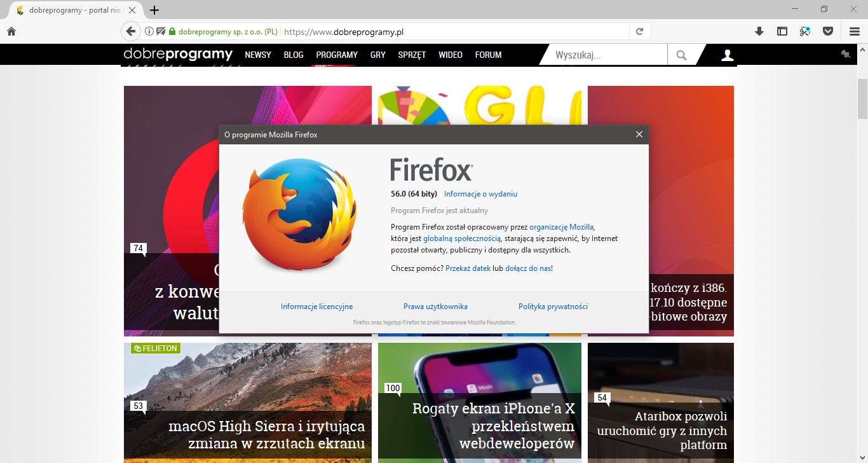The height and width of the screenshot is (463, 868).
Task: Click the dobreprogramy sp. z o.o. identity label
Action: point(227,31)
